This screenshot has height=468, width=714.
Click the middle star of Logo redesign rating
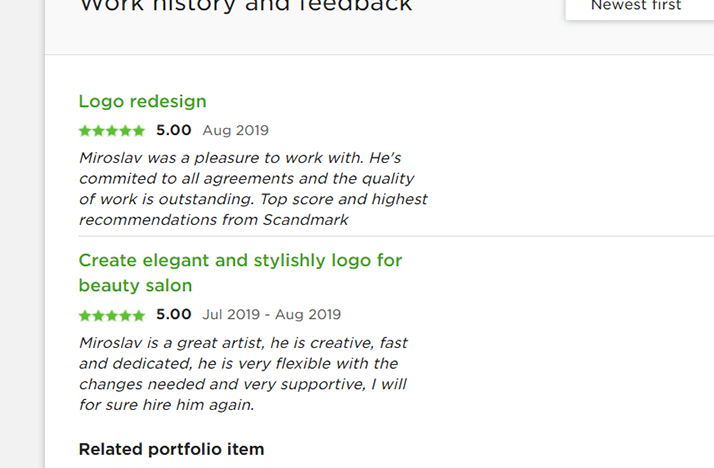(112, 131)
